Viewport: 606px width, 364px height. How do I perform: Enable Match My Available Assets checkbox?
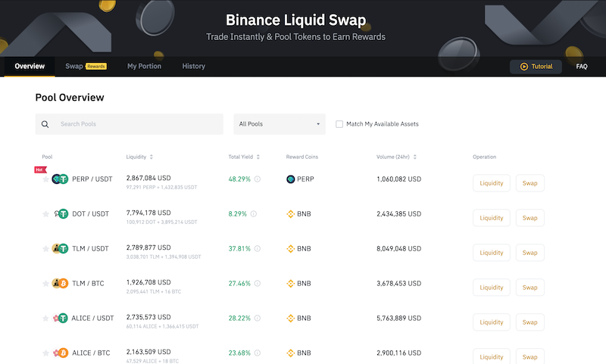[x=339, y=124]
